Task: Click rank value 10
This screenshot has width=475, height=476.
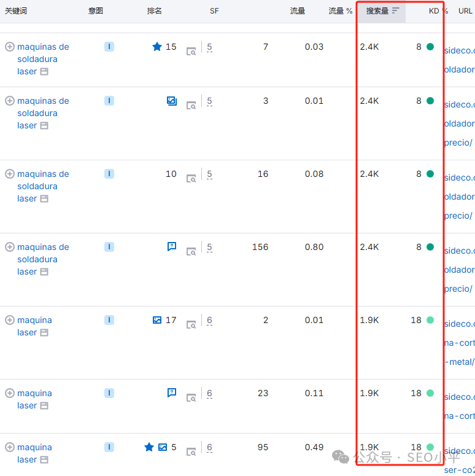Action: [x=171, y=174]
